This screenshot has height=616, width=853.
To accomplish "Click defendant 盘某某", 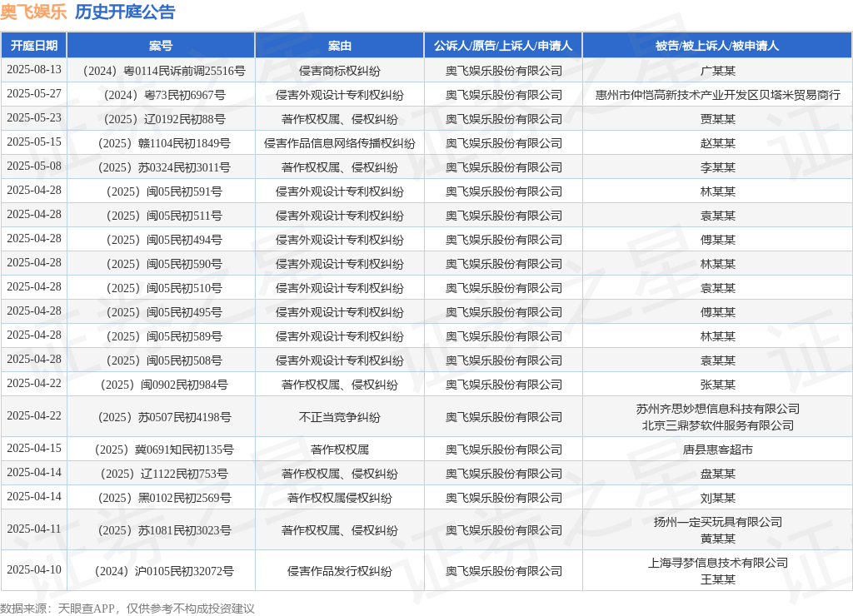I will pyautogui.click(x=717, y=474).
